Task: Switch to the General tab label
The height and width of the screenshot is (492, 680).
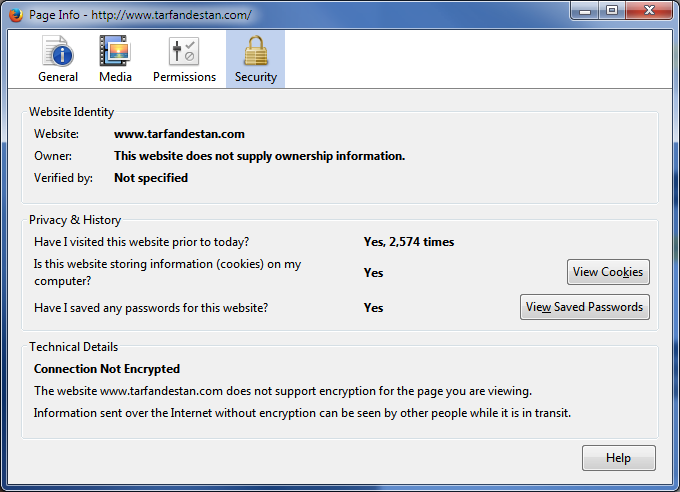Action: [x=58, y=77]
